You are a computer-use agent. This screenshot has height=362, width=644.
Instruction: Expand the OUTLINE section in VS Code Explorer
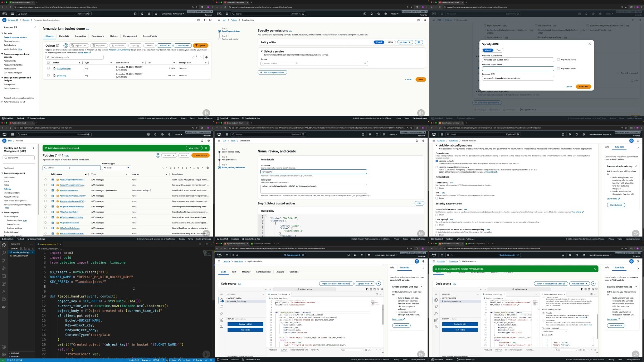tap(15, 353)
